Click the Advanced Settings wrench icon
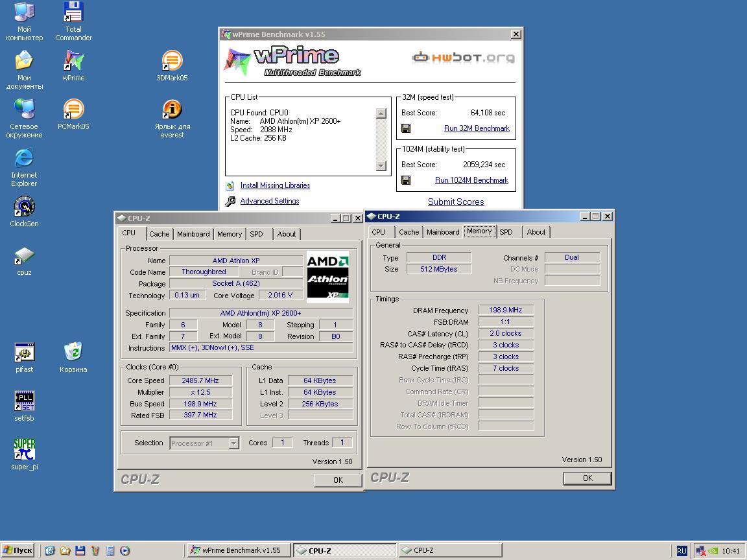This screenshot has width=747, height=560. coord(230,202)
